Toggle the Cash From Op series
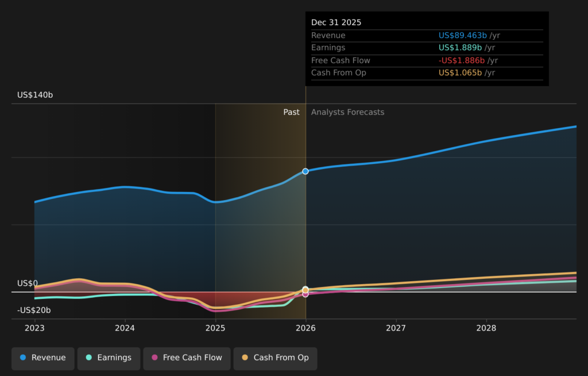588x376 pixels. 275,358
